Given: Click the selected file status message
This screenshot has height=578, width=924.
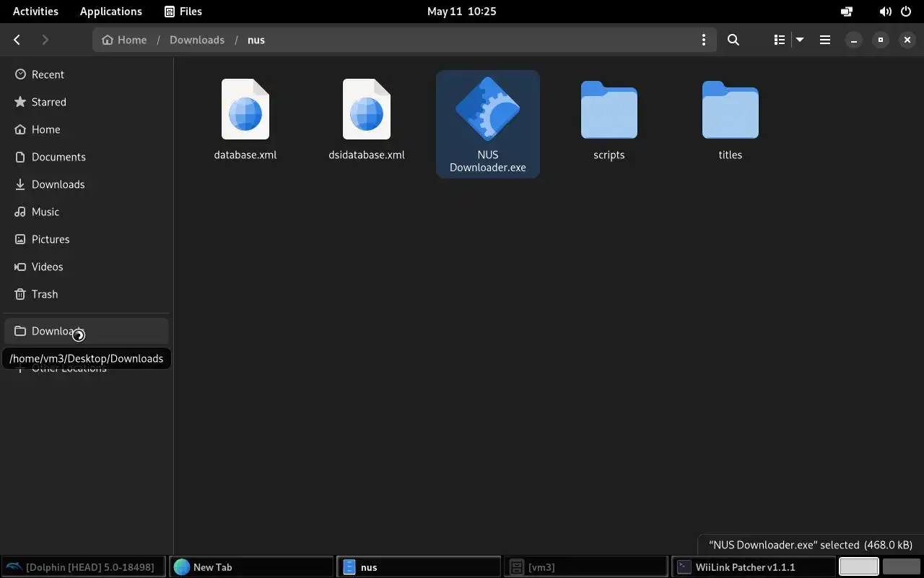Looking at the screenshot, I should (811, 545).
